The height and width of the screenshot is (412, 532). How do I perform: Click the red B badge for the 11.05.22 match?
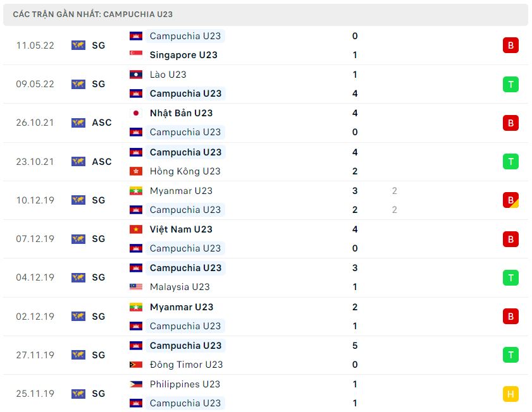click(510, 45)
